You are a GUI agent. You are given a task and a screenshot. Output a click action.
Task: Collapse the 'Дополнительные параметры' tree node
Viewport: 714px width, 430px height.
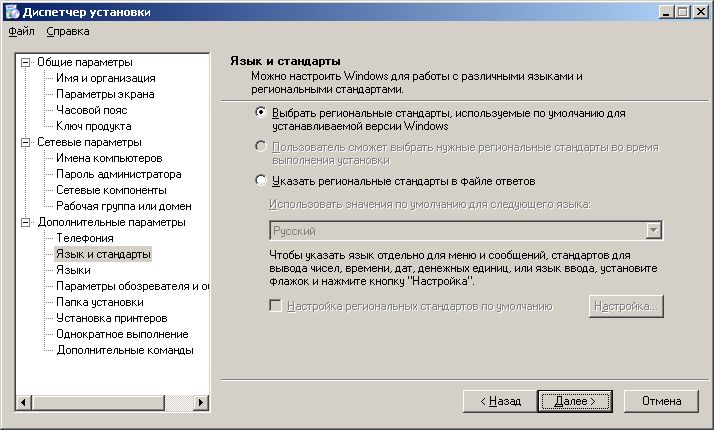point(26,222)
